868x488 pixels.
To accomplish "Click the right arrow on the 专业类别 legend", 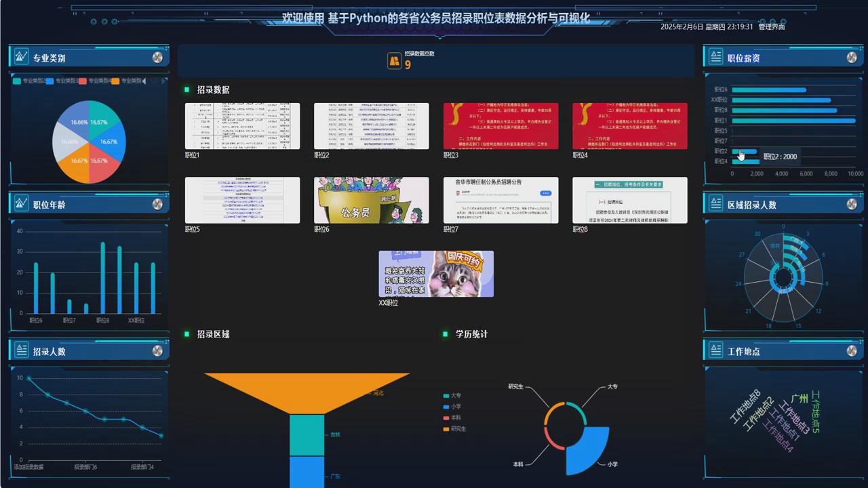I will click(164, 80).
